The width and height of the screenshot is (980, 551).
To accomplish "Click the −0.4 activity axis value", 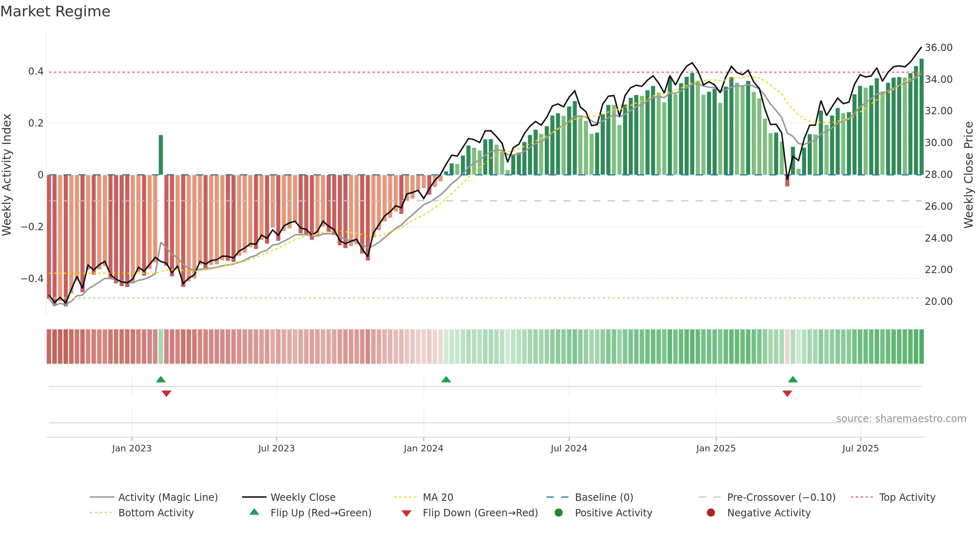I will click(x=32, y=279).
